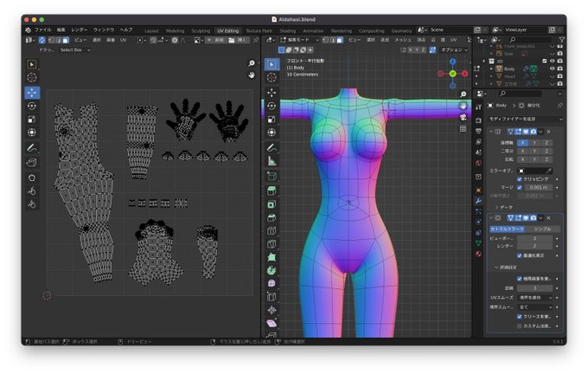Select the Pinch tool in UV editor
The width and height of the screenshot is (588, 374).
[32, 204]
